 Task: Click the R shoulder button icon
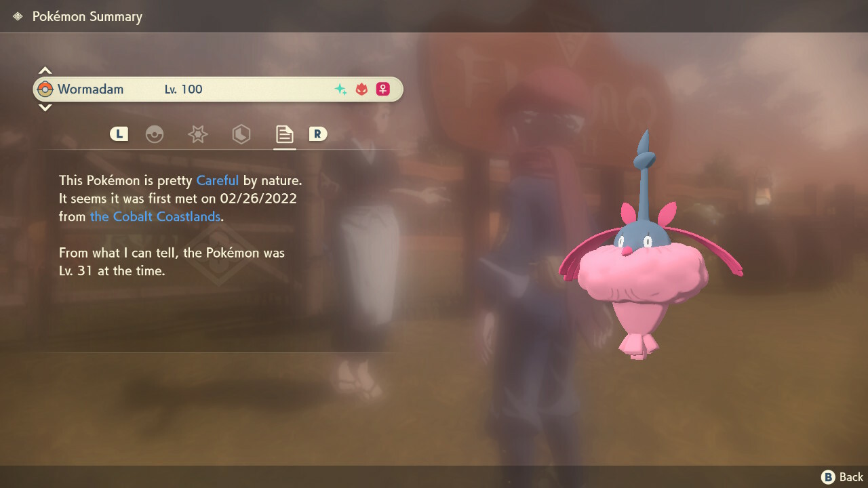pyautogui.click(x=318, y=134)
